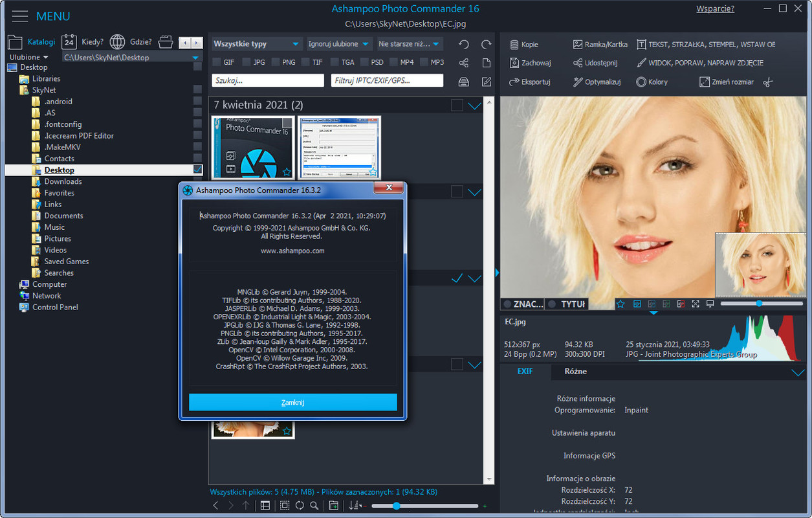Viewport: 812px width, 518px height.
Task: Select the Pictures folder in tree
Action: click(58, 238)
